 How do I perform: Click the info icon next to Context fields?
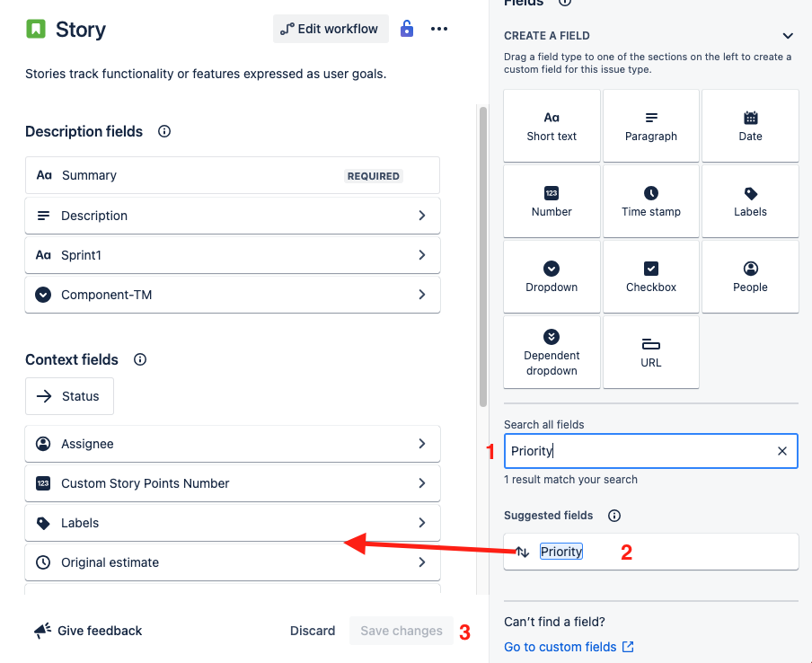[139, 359]
